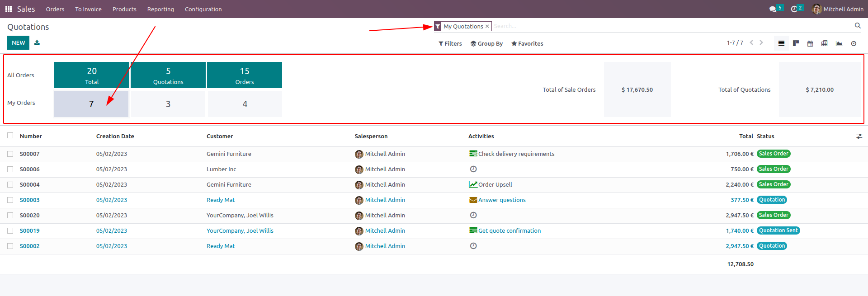The image size is (868, 296).
Task: Open quotation S00019
Action: [30, 230]
